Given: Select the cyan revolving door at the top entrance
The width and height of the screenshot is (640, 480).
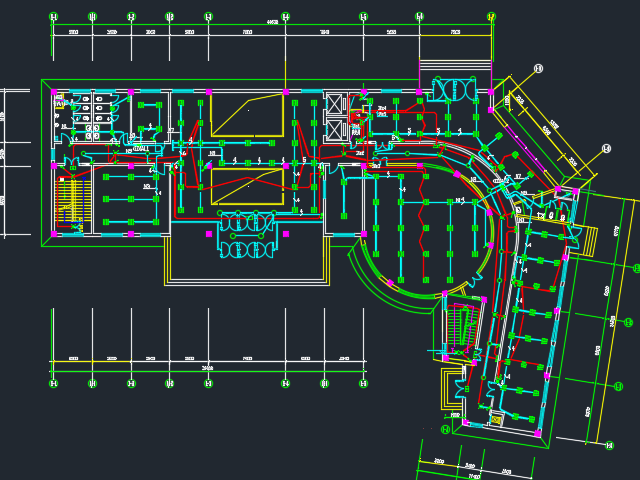Looking at the screenshot, I should [454, 89].
